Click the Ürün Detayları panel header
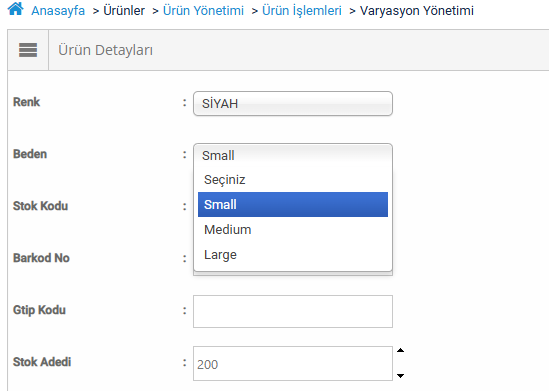 [x=105, y=50]
